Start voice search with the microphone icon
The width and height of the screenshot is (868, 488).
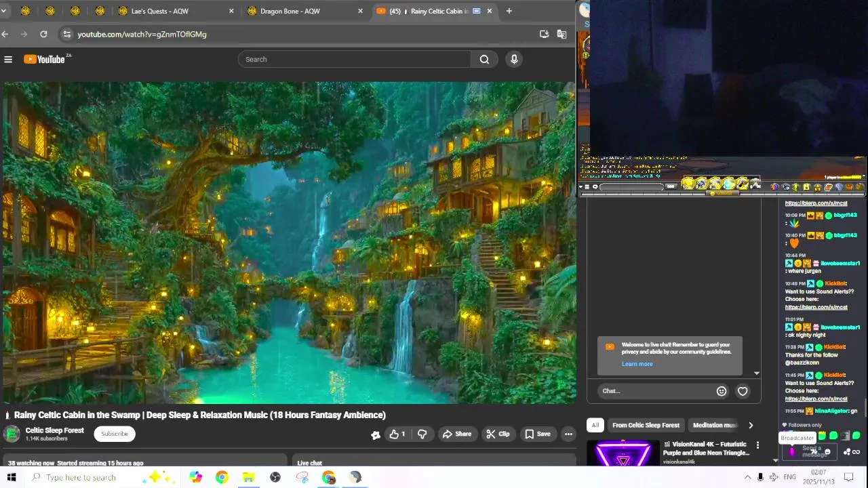click(514, 60)
